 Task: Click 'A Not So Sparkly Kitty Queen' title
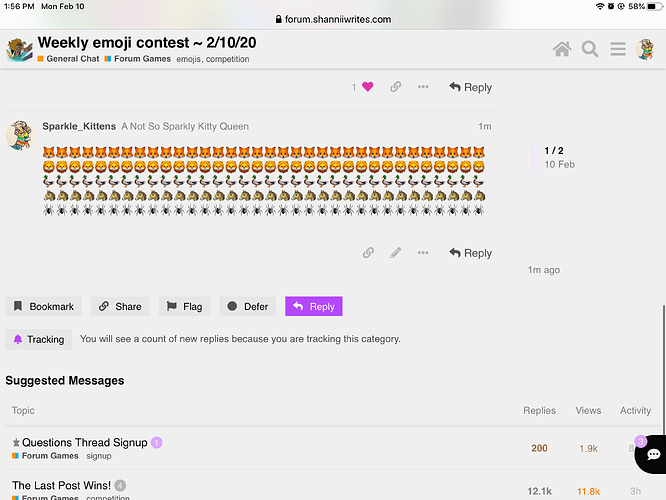click(x=185, y=126)
